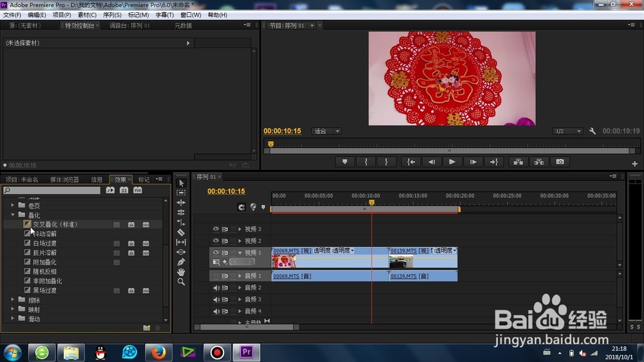Switch to the 媒体浏览器 tab
Viewport: 644px width, 362px height.
pyautogui.click(x=64, y=180)
